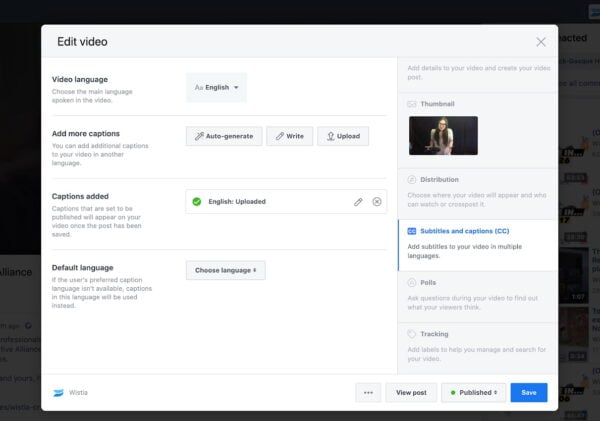The width and height of the screenshot is (600, 421).
Task: Click the green checkmark next to English
Action: pos(197,202)
